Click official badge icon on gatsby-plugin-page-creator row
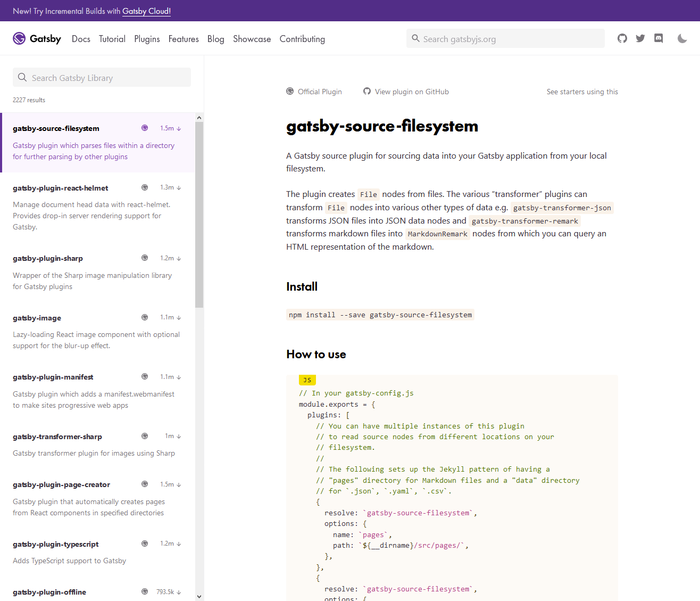This screenshot has width=700, height=601. pyautogui.click(x=145, y=484)
